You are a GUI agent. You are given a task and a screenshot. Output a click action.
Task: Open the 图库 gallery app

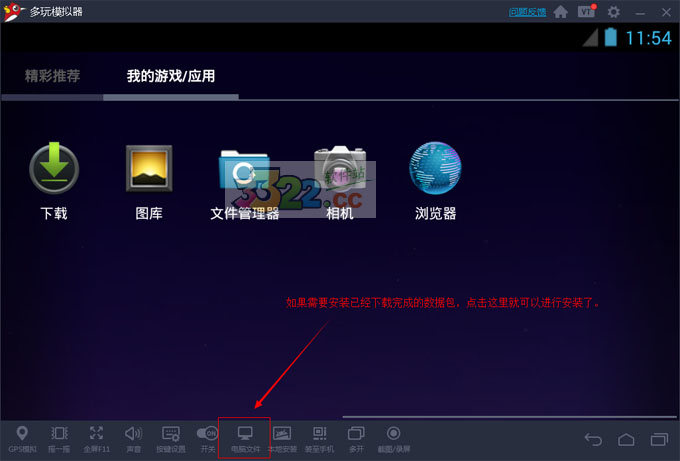[149, 182]
